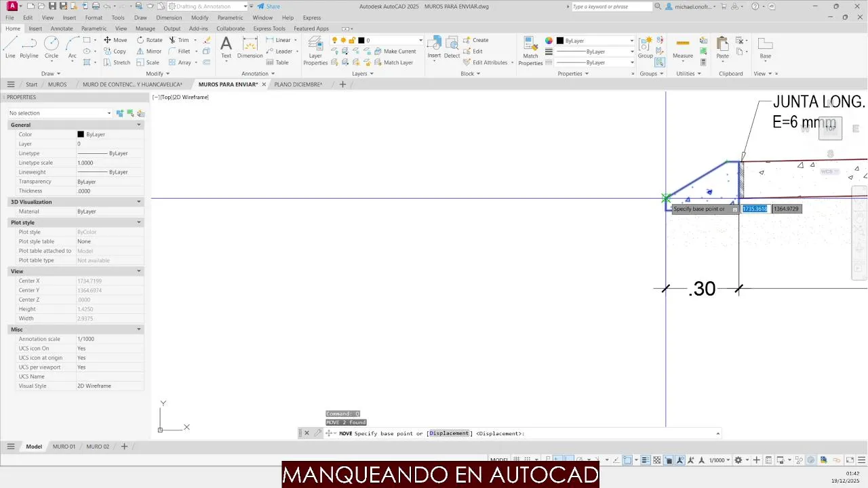Viewport: 868px width, 488px height.
Task: Click the Detect block tool
Action: 452,47
